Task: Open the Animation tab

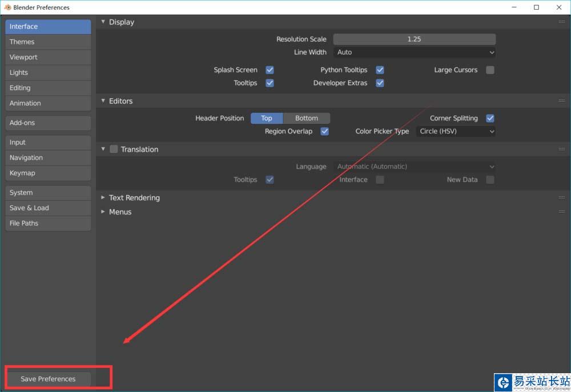Action: pyautogui.click(x=48, y=103)
